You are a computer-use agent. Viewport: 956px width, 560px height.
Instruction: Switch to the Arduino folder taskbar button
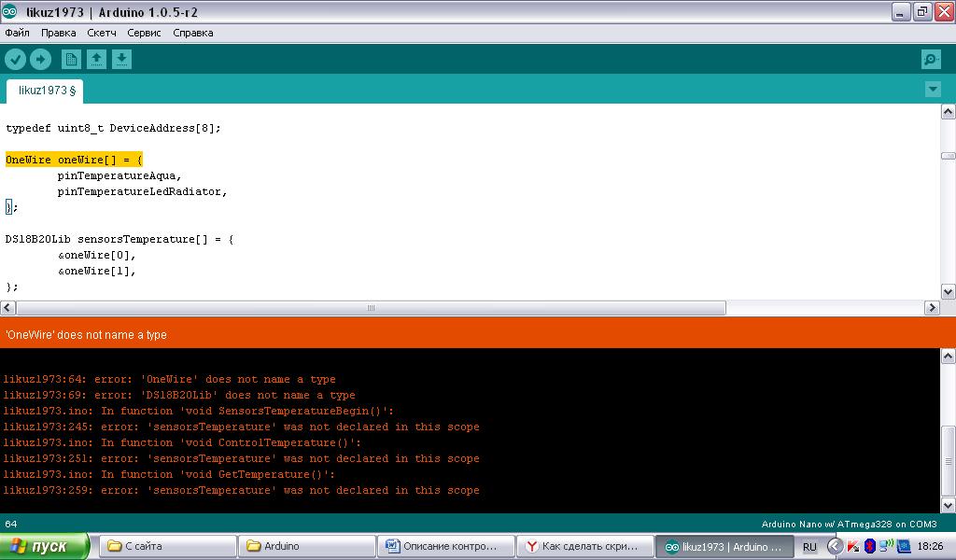pyautogui.click(x=306, y=546)
